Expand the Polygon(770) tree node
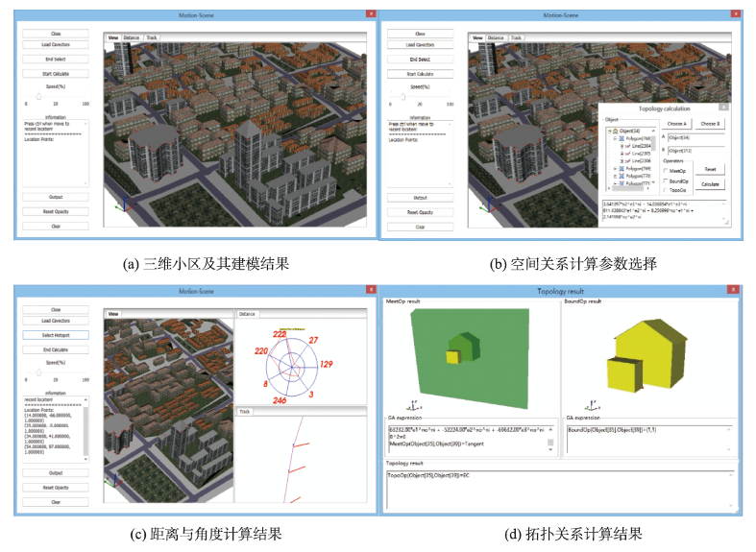Screen dimensions: 756x552 coord(615,175)
